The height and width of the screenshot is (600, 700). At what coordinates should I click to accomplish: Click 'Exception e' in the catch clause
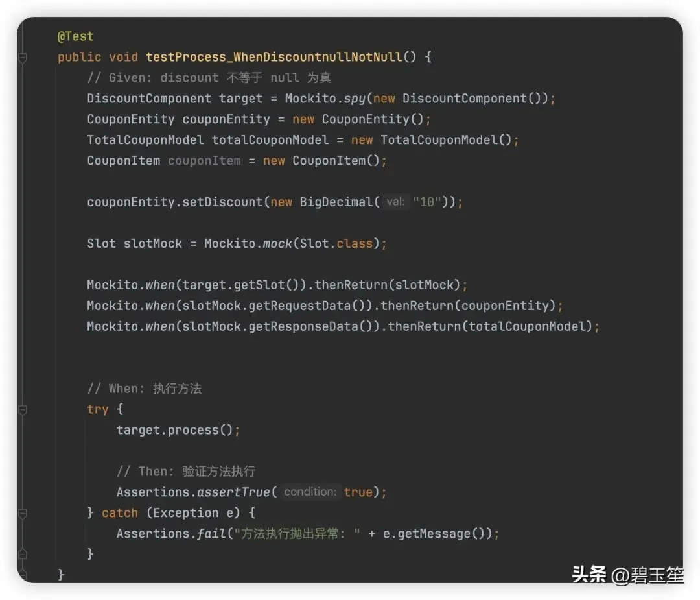[193, 513]
